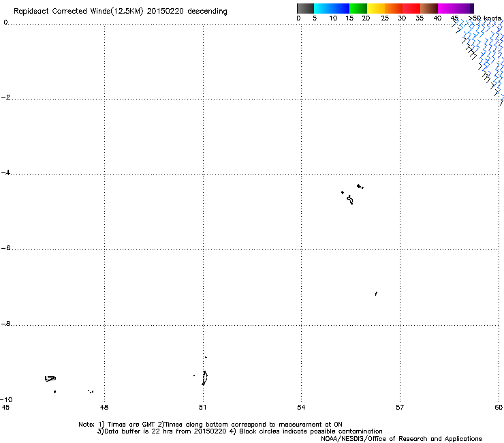Click the '>50 knots' legend label
Image resolution: width=504 pixels, height=443 pixels.
tap(484, 18)
